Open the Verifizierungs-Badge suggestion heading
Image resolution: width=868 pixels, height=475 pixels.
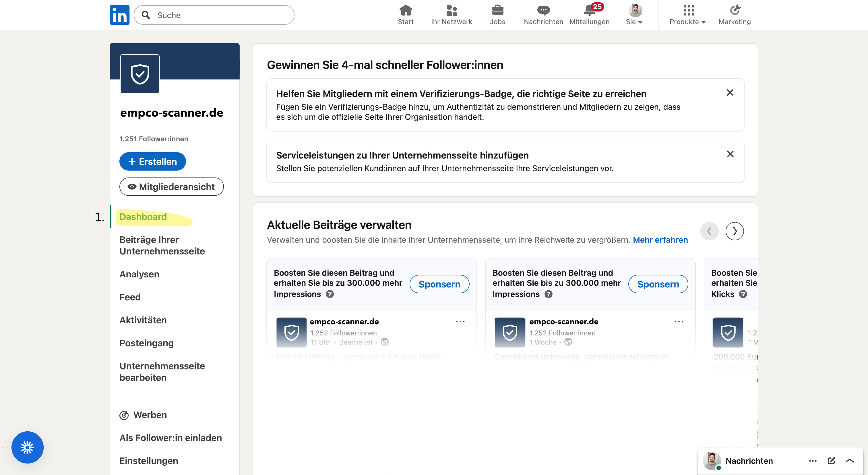[461, 94]
